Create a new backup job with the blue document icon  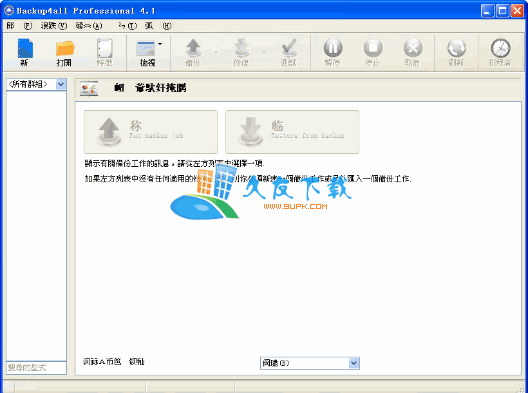click(x=25, y=52)
